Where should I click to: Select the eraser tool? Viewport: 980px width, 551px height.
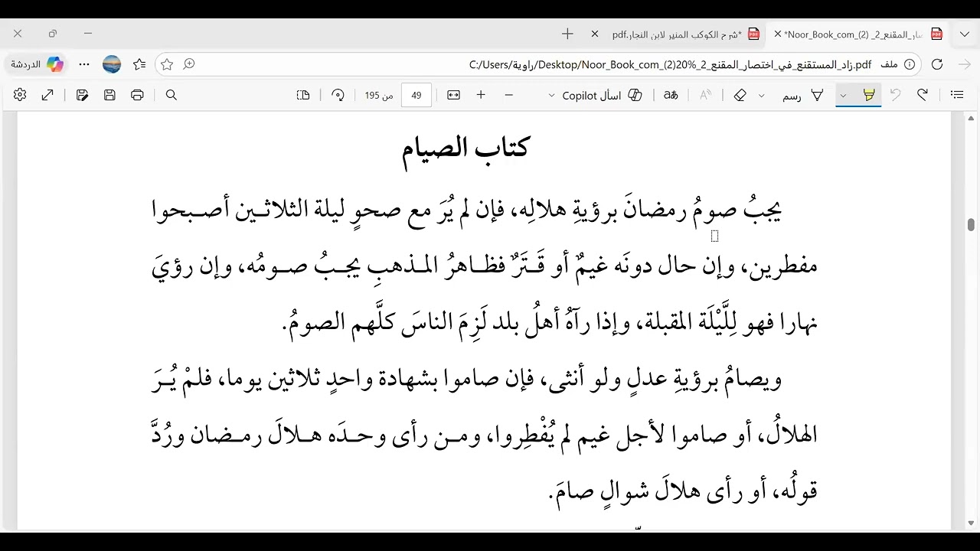[740, 95]
